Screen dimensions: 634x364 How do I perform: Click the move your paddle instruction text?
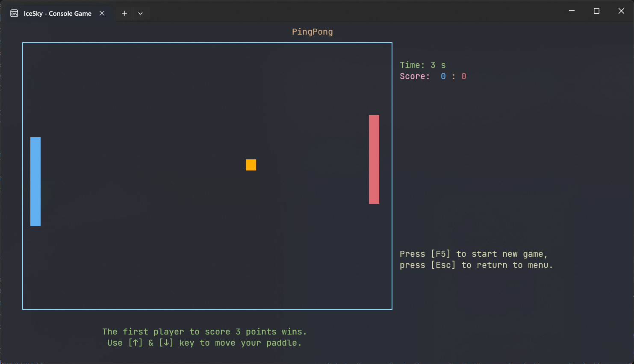(205, 343)
